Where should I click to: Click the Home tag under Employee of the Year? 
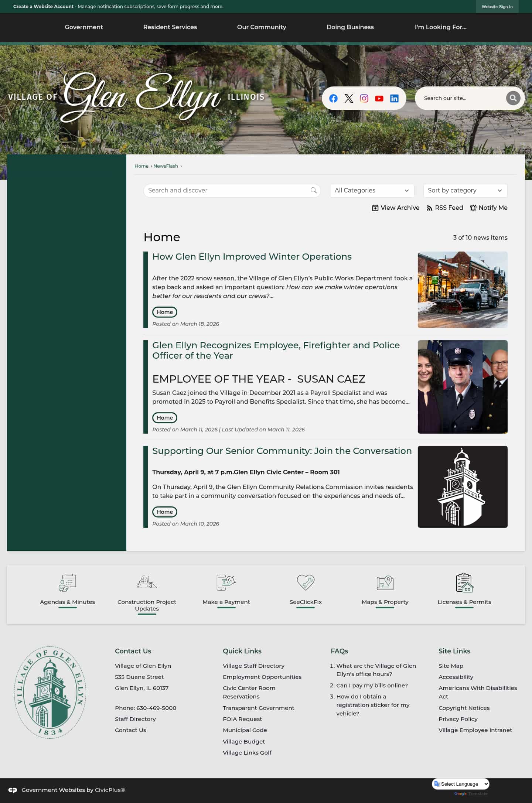165,418
